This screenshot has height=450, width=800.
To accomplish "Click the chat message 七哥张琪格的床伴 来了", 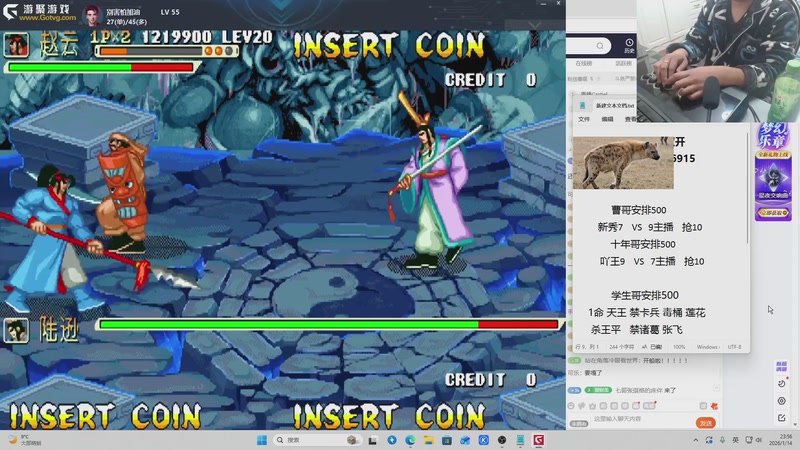I will [645, 390].
